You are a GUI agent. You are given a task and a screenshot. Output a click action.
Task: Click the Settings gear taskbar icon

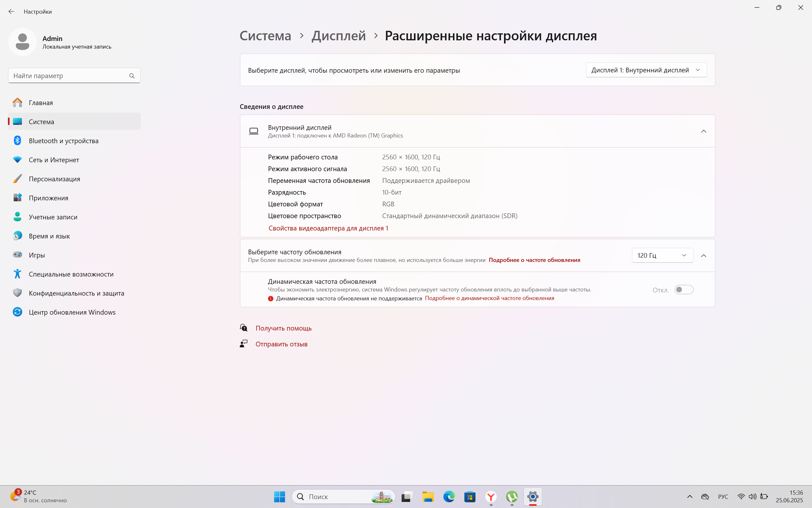[x=533, y=497]
